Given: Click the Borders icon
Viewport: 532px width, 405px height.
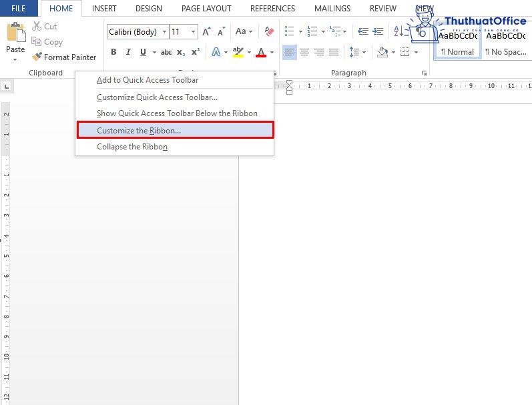Looking at the screenshot, I should click(405, 52).
